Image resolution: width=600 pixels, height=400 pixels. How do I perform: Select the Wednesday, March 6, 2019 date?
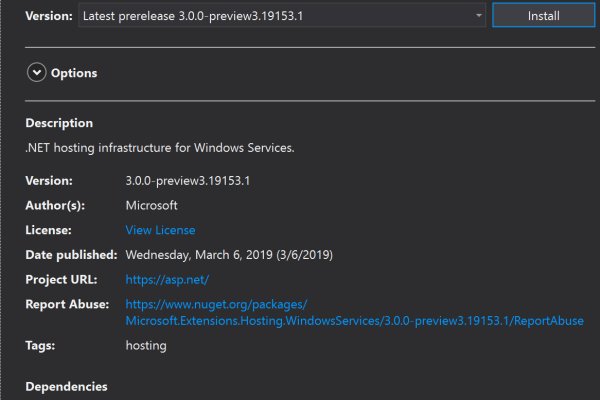(230, 254)
